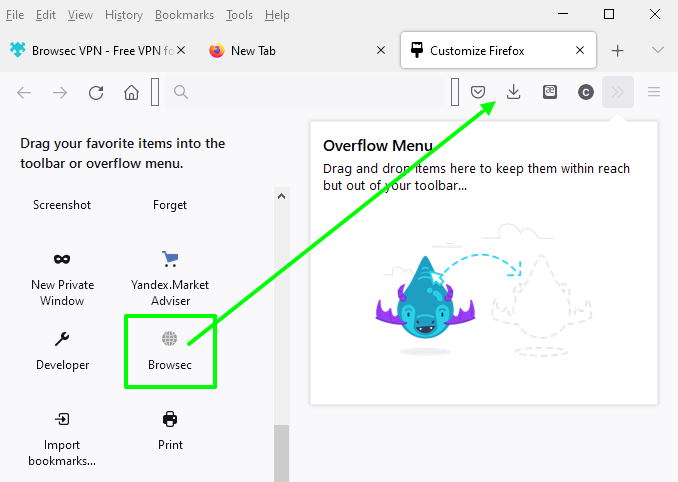This screenshot has width=678, height=482.
Task: Click the Print icon
Action: [x=169, y=419]
